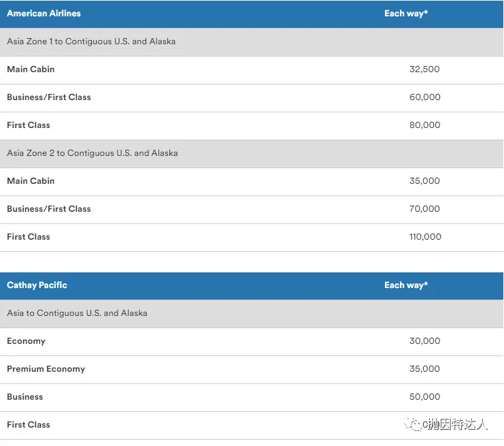The height and width of the screenshot is (446, 504).
Task: Click Business/First Class under Asia Zone 2
Action: point(49,209)
